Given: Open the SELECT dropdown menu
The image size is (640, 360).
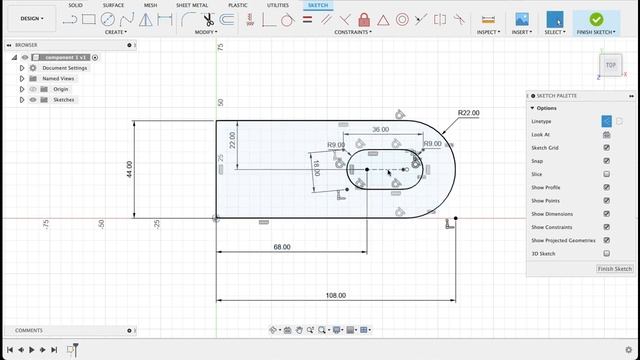Looking at the screenshot, I should [555, 32].
